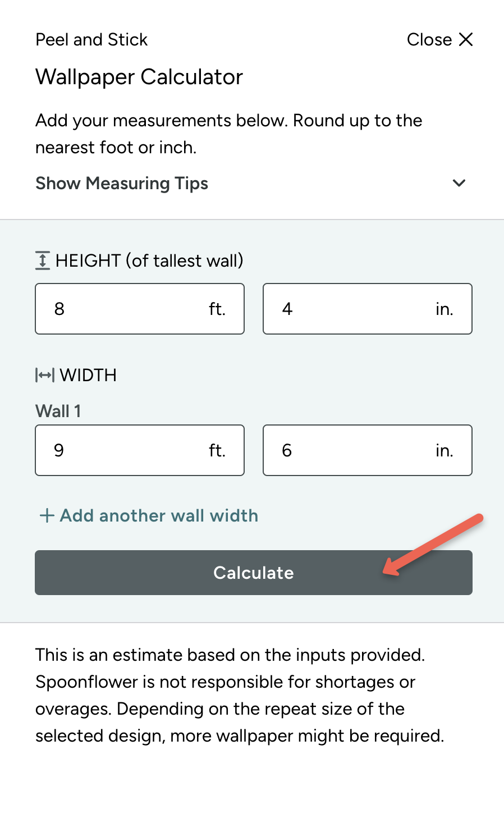Image resolution: width=504 pixels, height=832 pixels.
Task: Click the Wall 1 label
Action: click(x=58, y=411)
